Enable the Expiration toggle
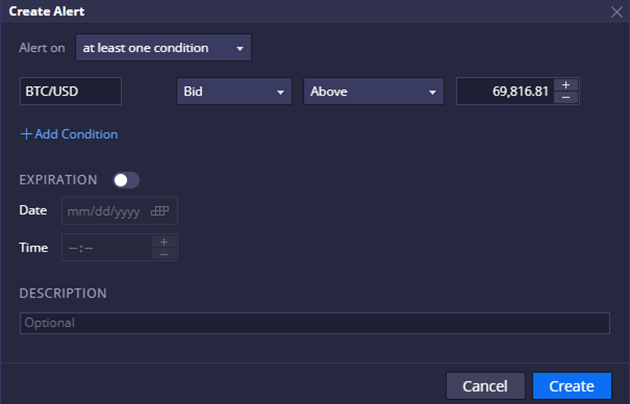The height and width of the screenshot is (404, 630). click(126, 180)
